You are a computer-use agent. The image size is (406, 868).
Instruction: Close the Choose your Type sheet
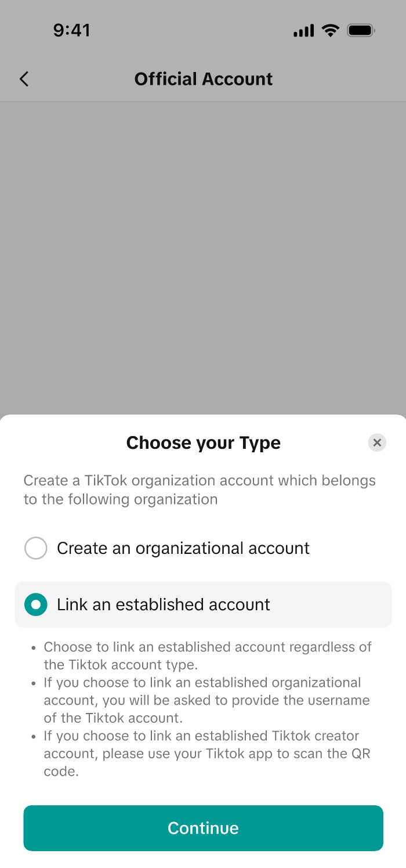tap(377, 442)
